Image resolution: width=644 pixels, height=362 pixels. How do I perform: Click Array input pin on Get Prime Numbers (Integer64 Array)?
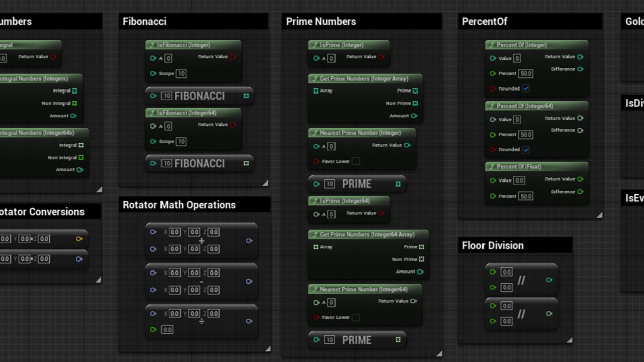click(316, 247)
